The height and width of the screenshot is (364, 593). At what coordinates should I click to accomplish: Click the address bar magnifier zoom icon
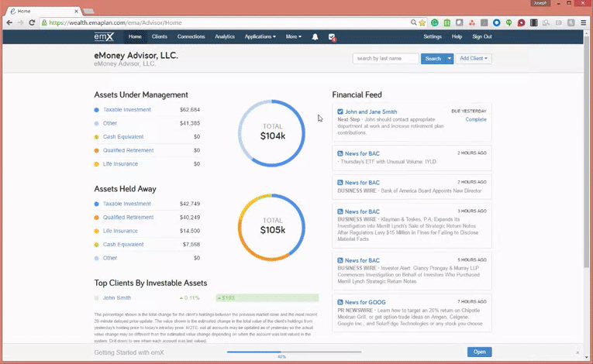click(x=414, y=22)
